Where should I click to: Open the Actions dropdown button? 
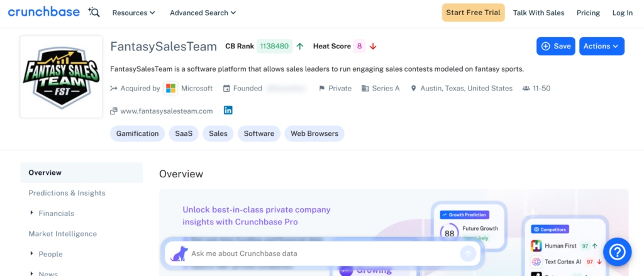tap(601, 46)
